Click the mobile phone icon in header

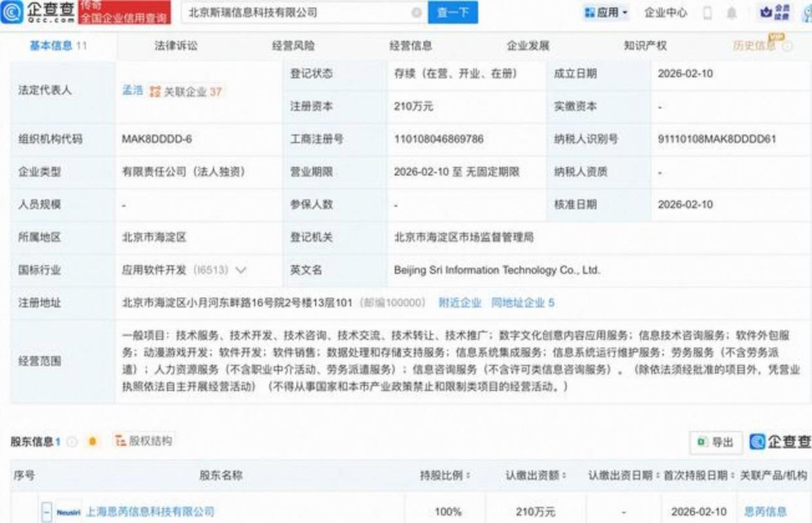pos(707,12)
